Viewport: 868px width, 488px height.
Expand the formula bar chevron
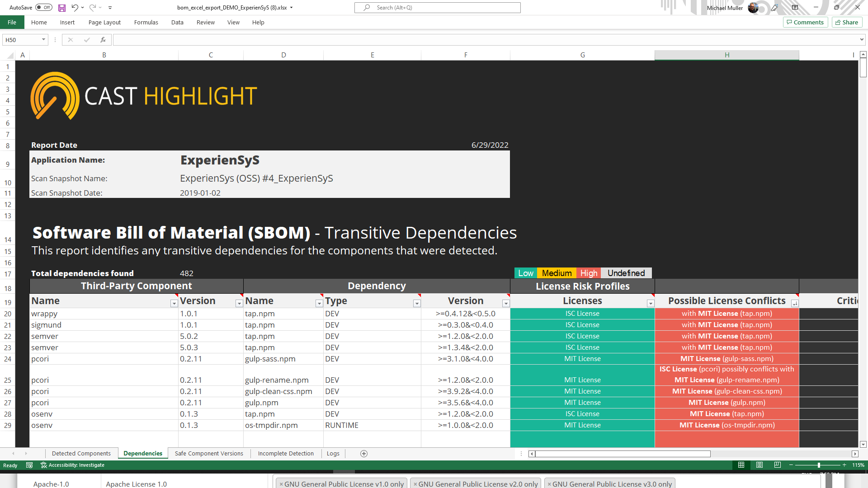(x=862, y=40)
